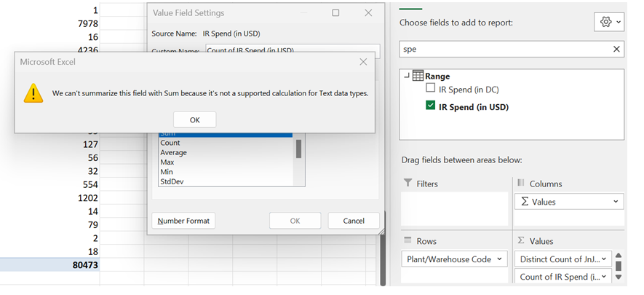Click the Range table icon
The width and height of the screenshot is (644, 295).
[418, 76]
